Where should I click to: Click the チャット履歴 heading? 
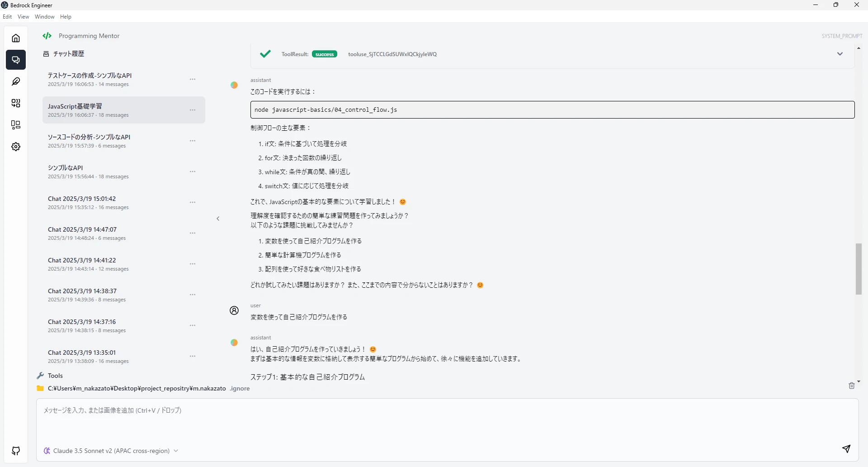pos(69,54)
